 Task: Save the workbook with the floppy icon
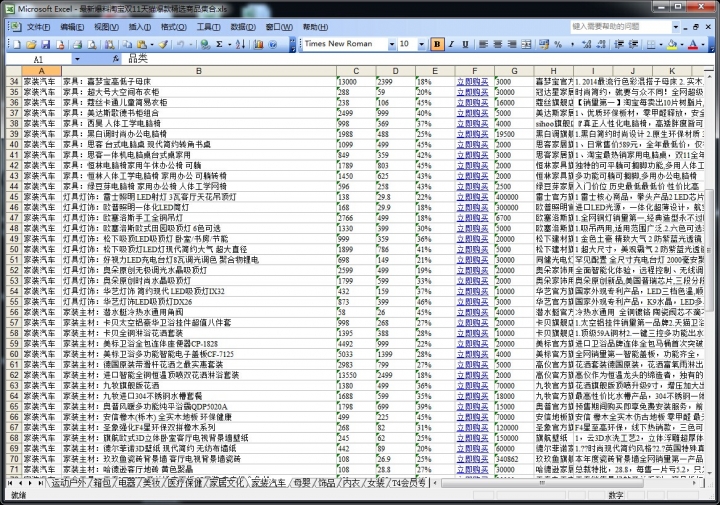[x=45, y=45]
